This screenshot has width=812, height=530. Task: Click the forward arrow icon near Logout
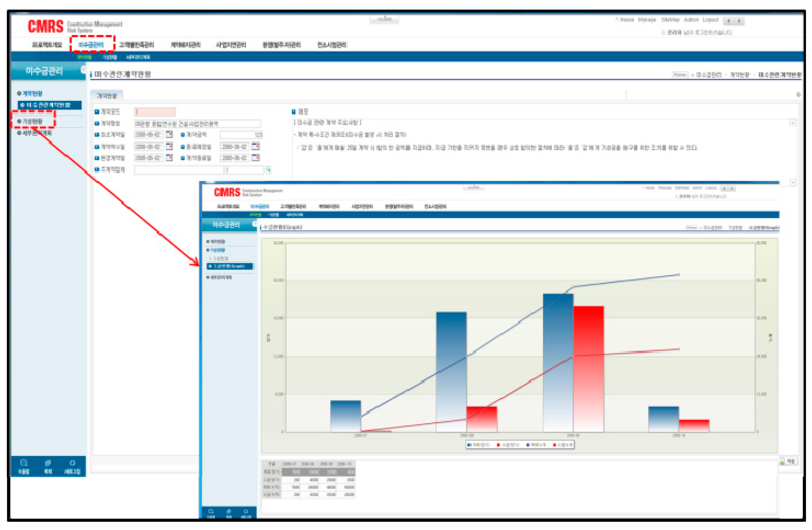click(x=739, y=21)
